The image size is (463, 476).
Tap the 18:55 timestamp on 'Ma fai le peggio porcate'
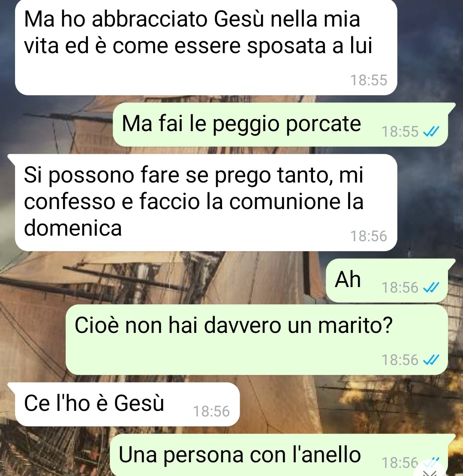400,132
